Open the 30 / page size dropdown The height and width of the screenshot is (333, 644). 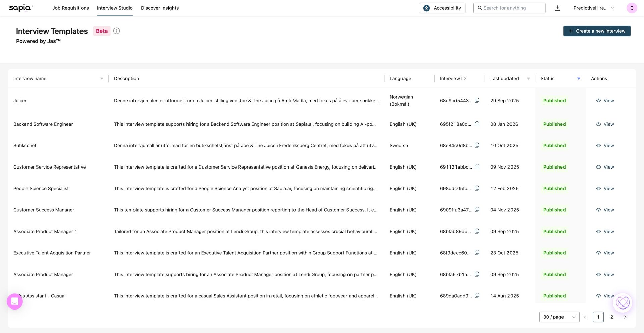pyautogui.click(x=559, y=317)
